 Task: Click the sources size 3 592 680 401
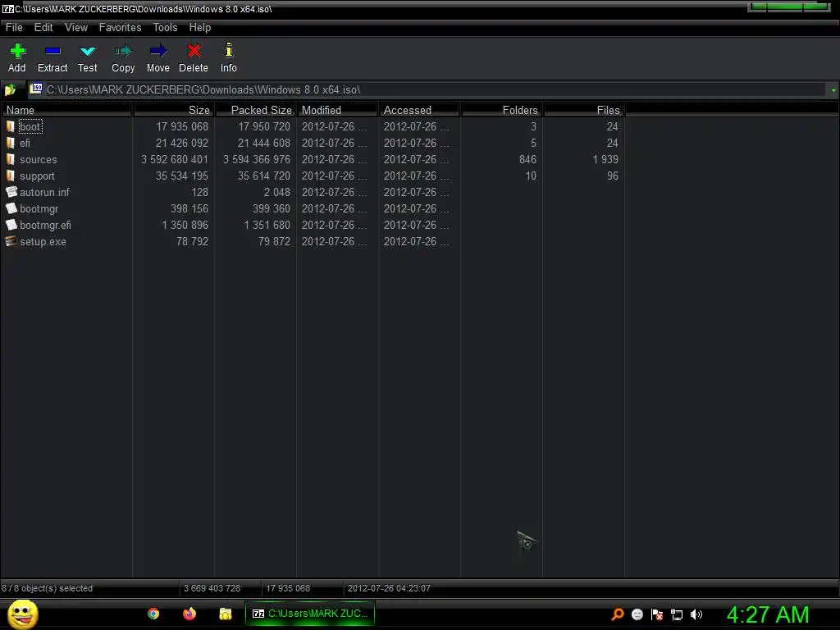click(174, 160)
